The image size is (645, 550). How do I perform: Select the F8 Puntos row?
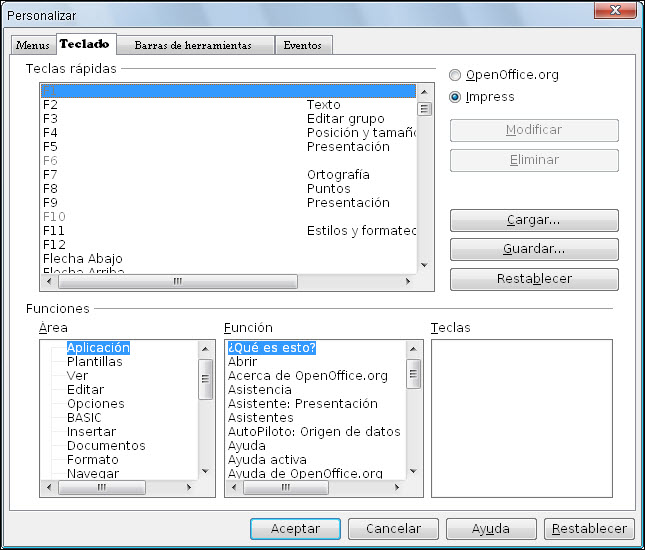pos(228,189)
